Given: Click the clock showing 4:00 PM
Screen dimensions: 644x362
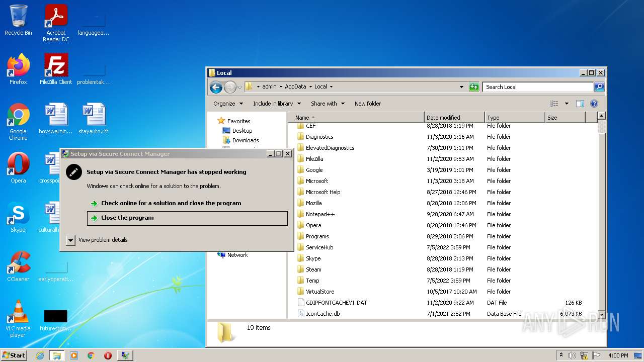Looking at the screenshot, I should 618,355.
